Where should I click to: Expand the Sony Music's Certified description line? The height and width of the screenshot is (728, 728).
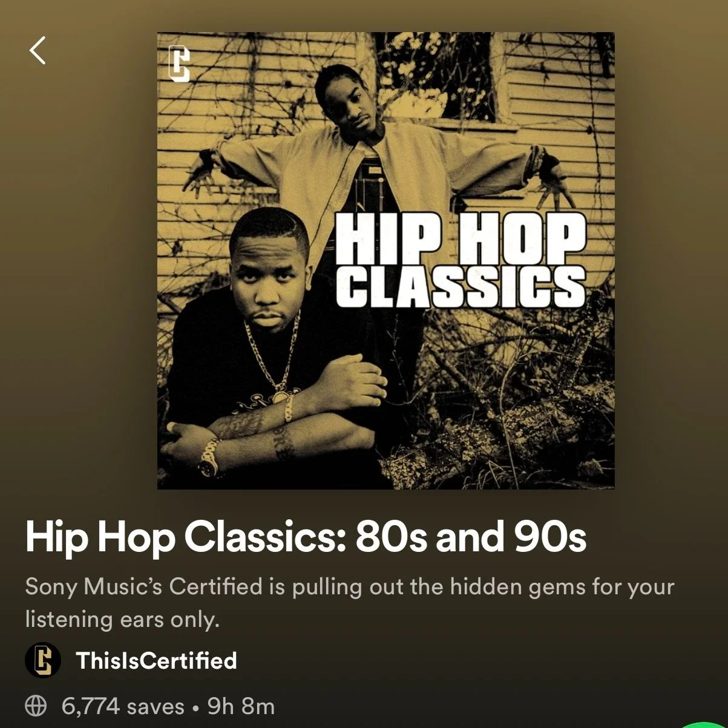(349, 586)
